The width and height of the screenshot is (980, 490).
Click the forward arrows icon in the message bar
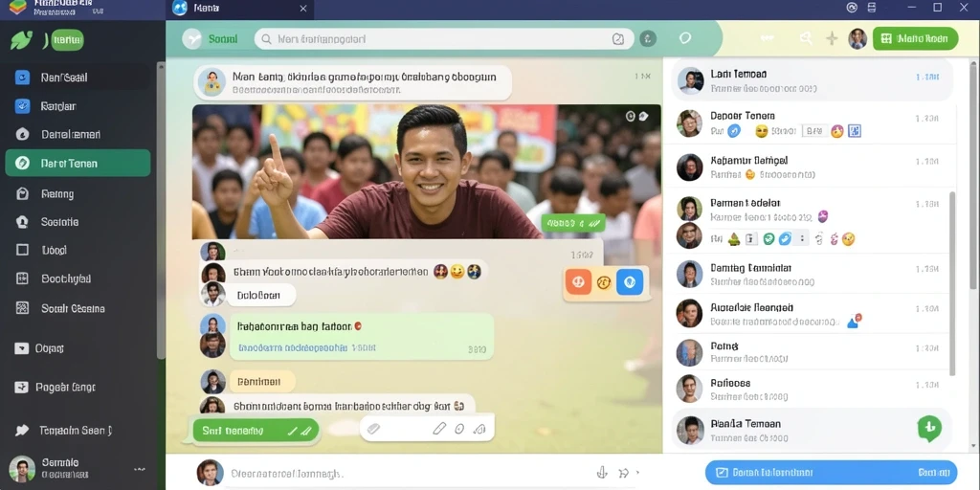pos(622,473)
